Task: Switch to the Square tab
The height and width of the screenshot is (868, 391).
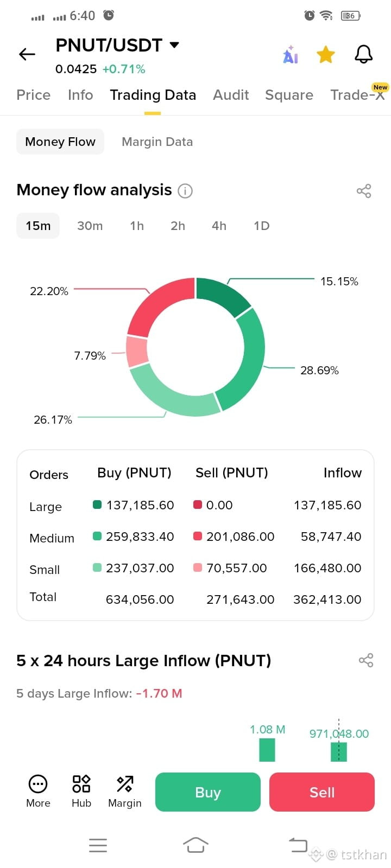Action: [289, 95]
